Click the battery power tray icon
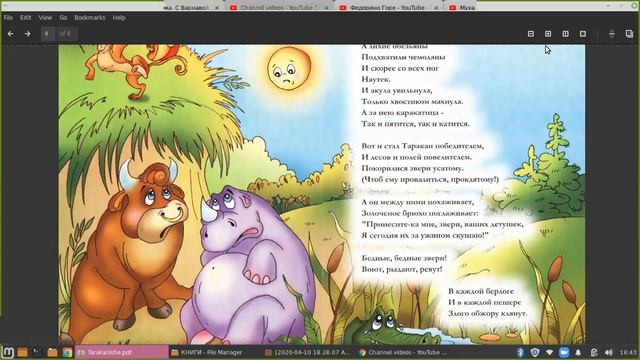 (x=593, y=352)
